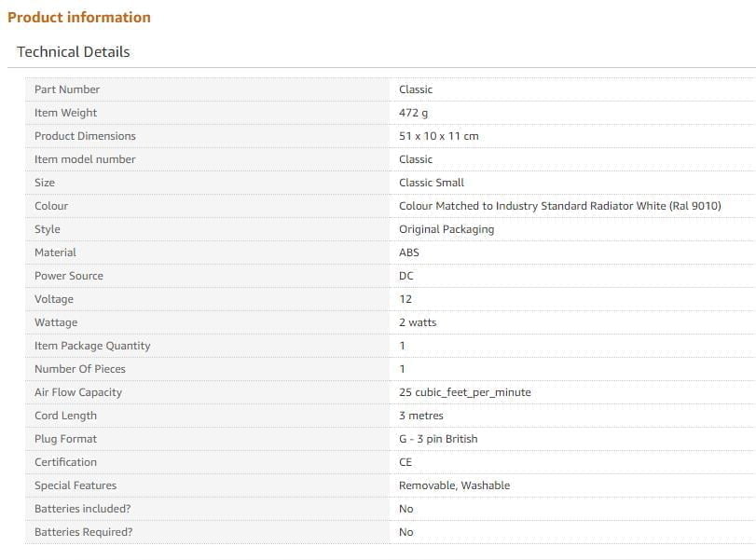The height and width of the screenshot is (560, 756).
Task: Select the Part Number row label
Action: (x=67, y=89)
